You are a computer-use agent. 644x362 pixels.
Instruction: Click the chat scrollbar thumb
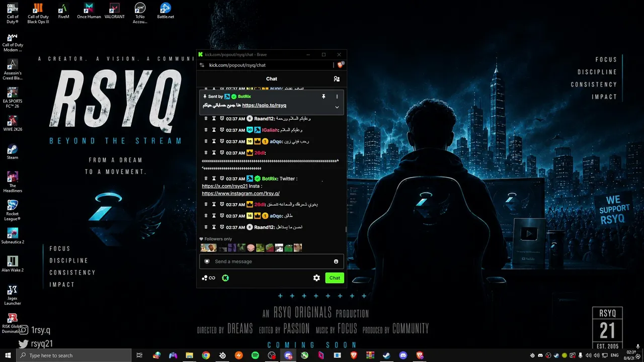(x=346, y=229)
